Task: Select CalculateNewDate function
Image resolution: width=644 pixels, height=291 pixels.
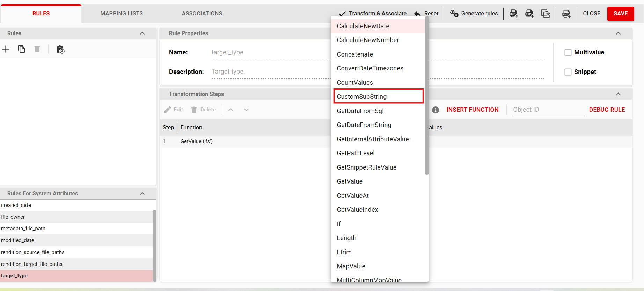Action: click(378, 26)
